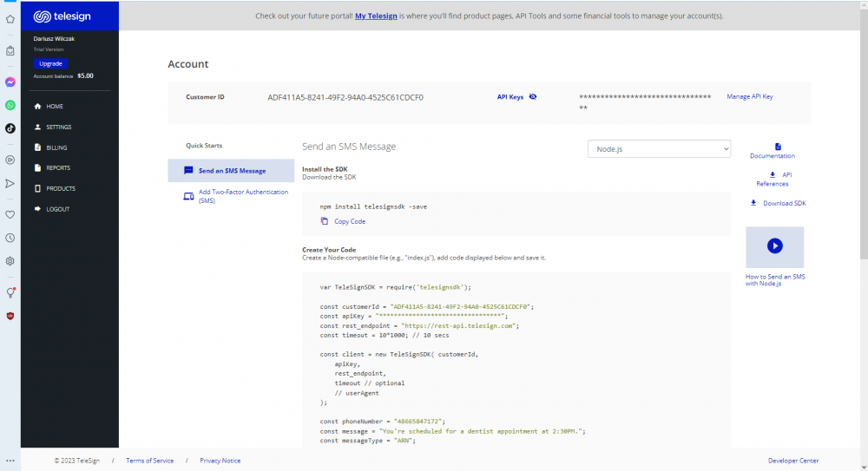The height and width of the screenshot is (471, 868).
Task: Click the Manage API Key link
Action: pos(749,97)
